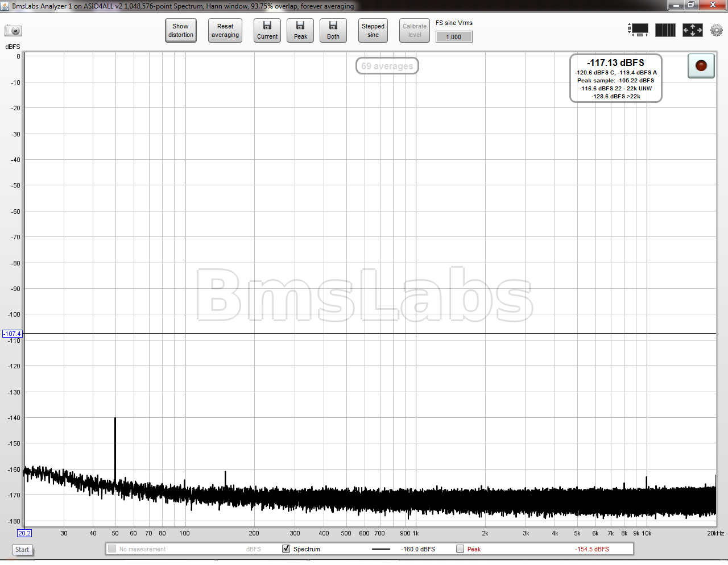The height and width of the screenshot is (565, 728).
Task: Enable the Peak trace checkbox
Action: click(460, 549)
